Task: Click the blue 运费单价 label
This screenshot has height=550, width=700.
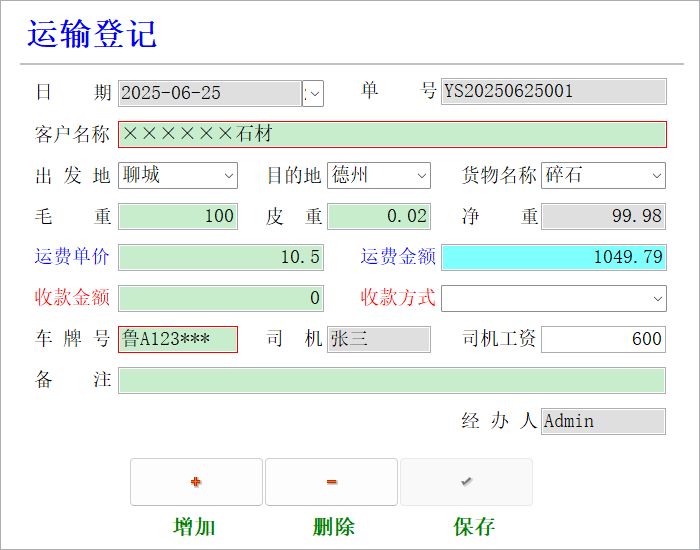Action: click(72, 257)
